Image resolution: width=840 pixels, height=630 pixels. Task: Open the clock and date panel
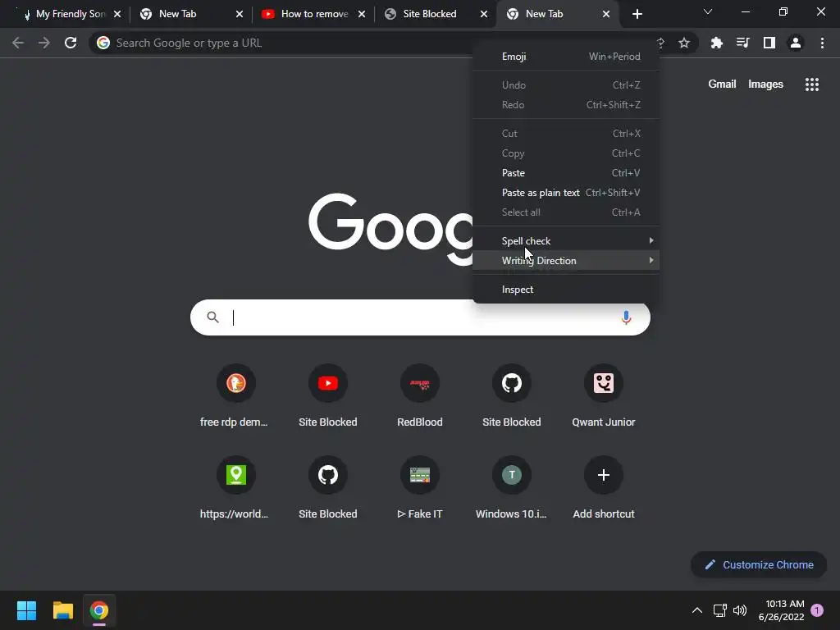tap(782, 610)
